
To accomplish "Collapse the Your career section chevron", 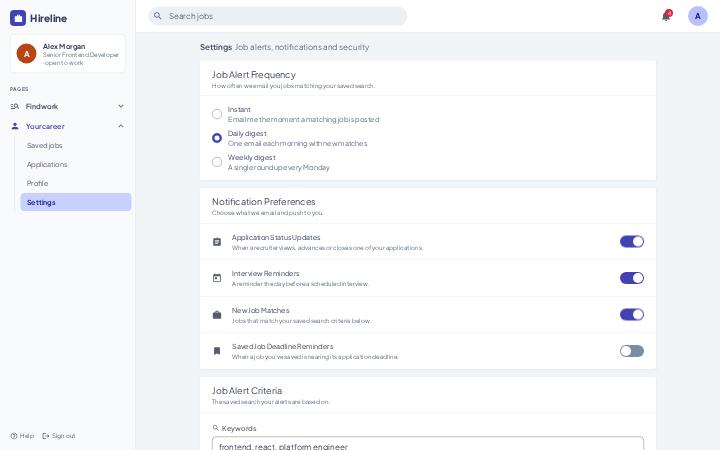I will [121, 126].
